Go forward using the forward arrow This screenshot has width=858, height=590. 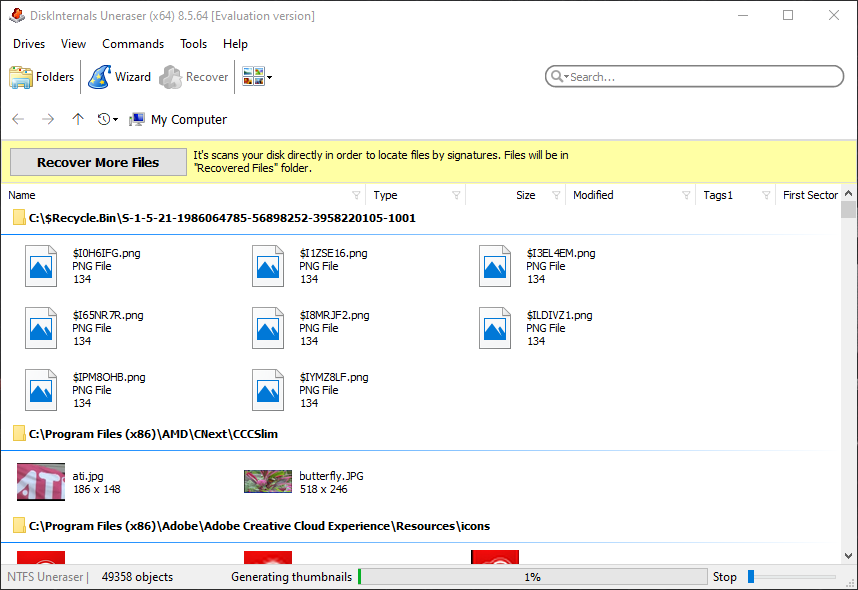coord(48,119)
